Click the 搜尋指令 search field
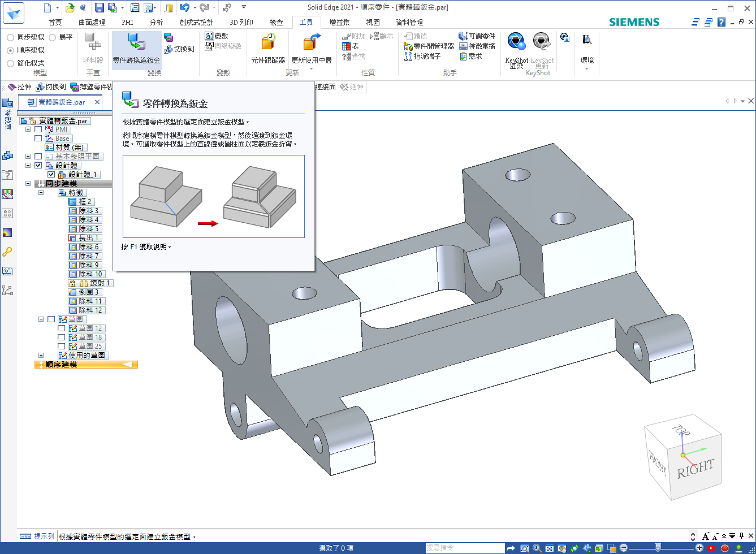756x554 pixels. click(465, 548)
